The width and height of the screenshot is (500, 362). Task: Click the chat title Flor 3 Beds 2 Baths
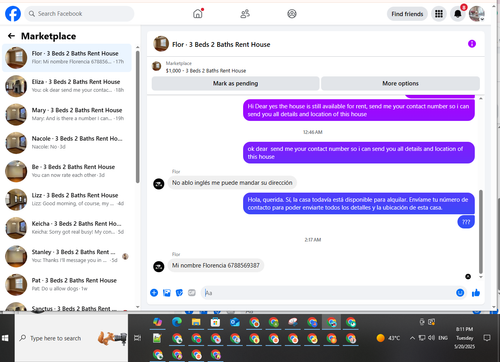tap(221, 44)
